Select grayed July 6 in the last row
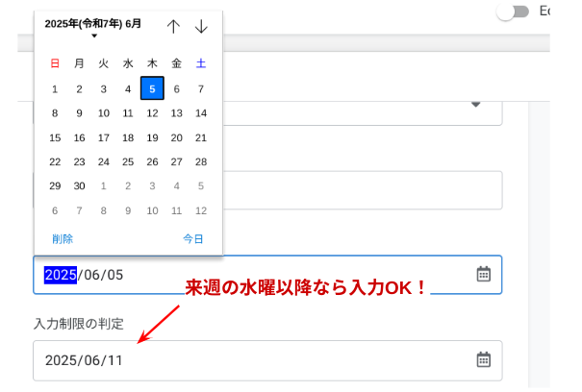 coord(55,210)
